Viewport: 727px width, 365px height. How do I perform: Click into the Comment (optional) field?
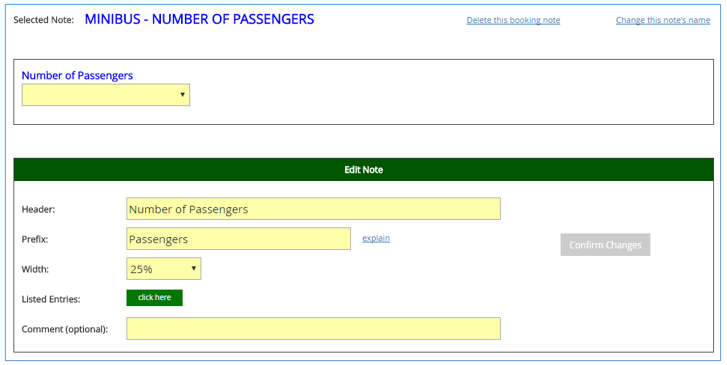pyautogui.click(x=313, y=328)
